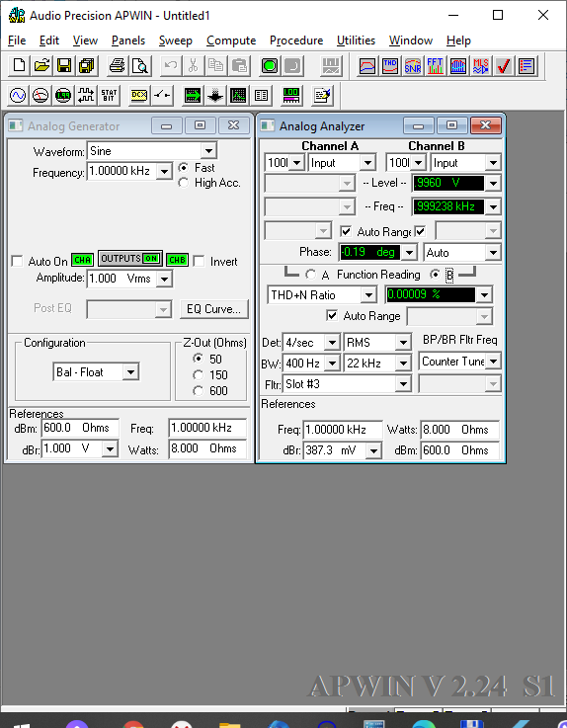Click the generator Watts 8.000 Ohms field
The height and width of the screenshot is (728, 567).
(x=207, y=448)
